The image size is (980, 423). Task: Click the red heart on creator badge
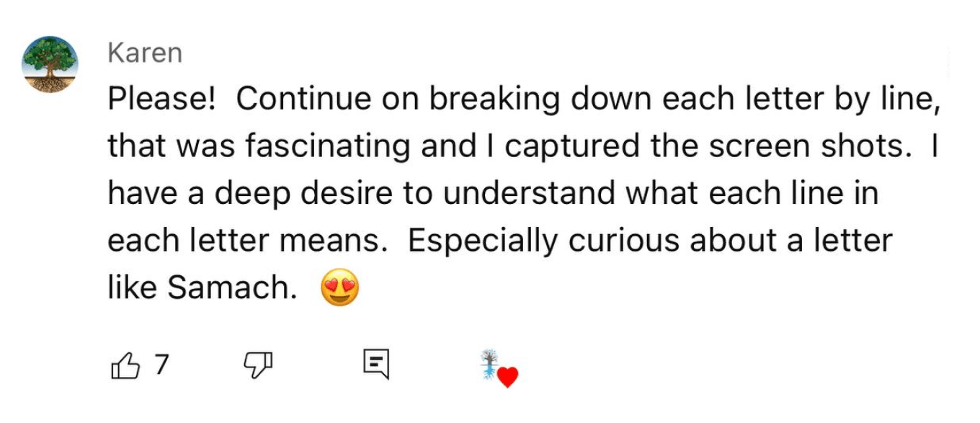click(x=508, y=377)
